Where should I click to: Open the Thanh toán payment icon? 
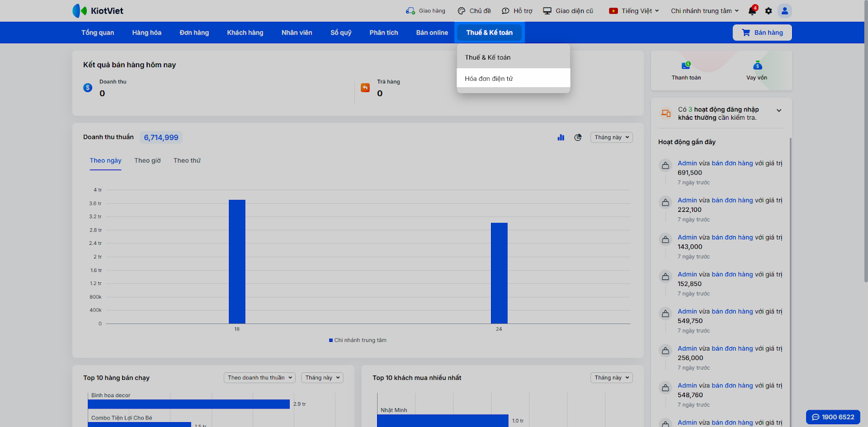[x=686, y=66]
